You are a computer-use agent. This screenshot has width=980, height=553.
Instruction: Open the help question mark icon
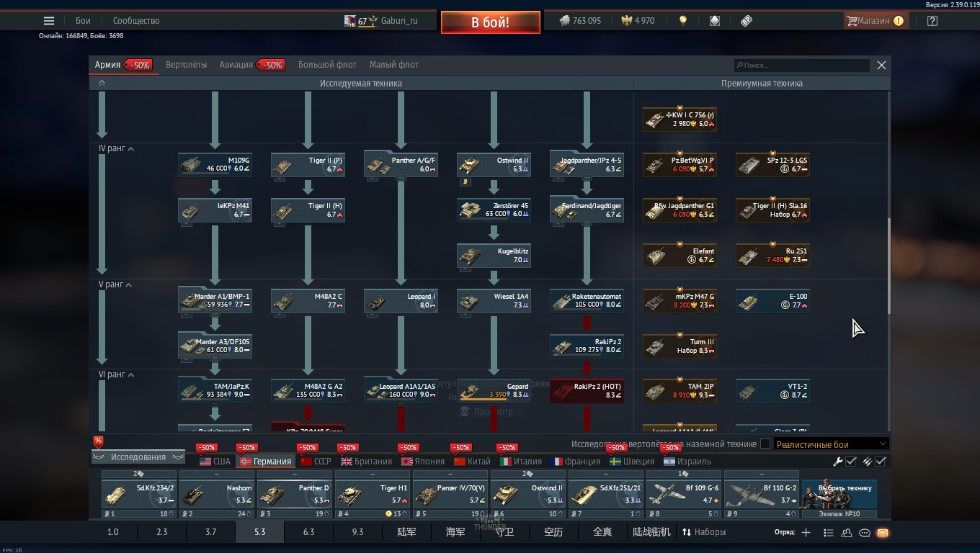tap(932, 21)
